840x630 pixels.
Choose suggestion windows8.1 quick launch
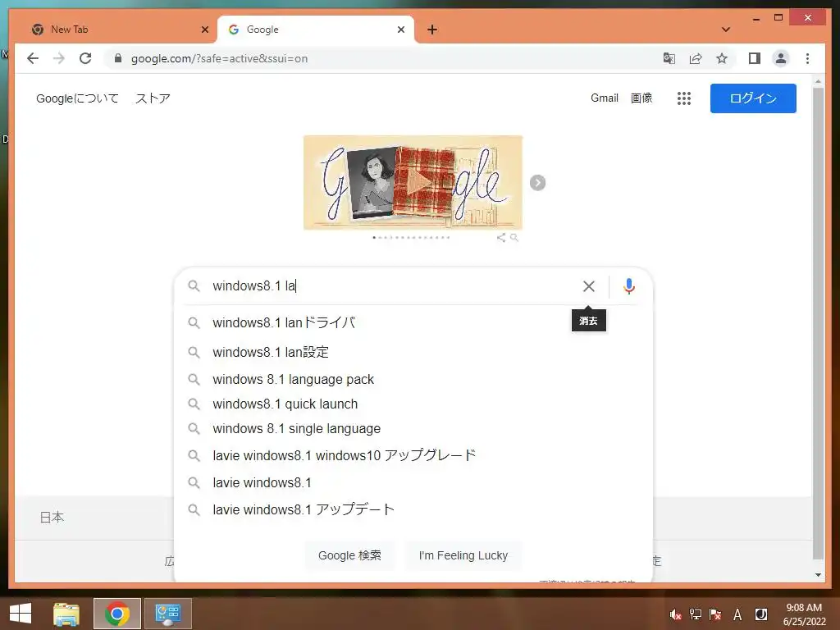coord(413,404)
